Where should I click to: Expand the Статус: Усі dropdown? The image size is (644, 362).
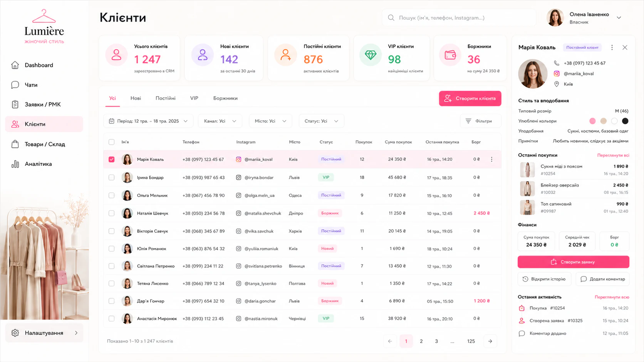coord(321,121)
